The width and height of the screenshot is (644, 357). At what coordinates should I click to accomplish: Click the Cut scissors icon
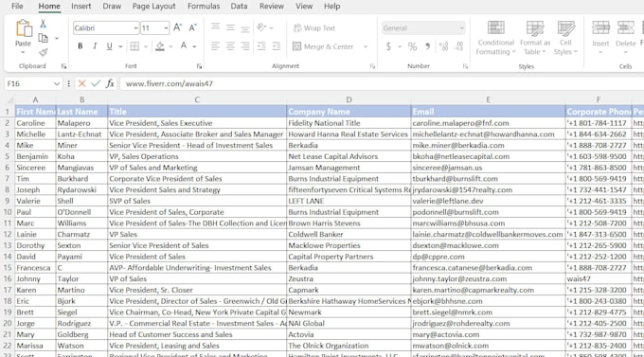pos(44,24)
